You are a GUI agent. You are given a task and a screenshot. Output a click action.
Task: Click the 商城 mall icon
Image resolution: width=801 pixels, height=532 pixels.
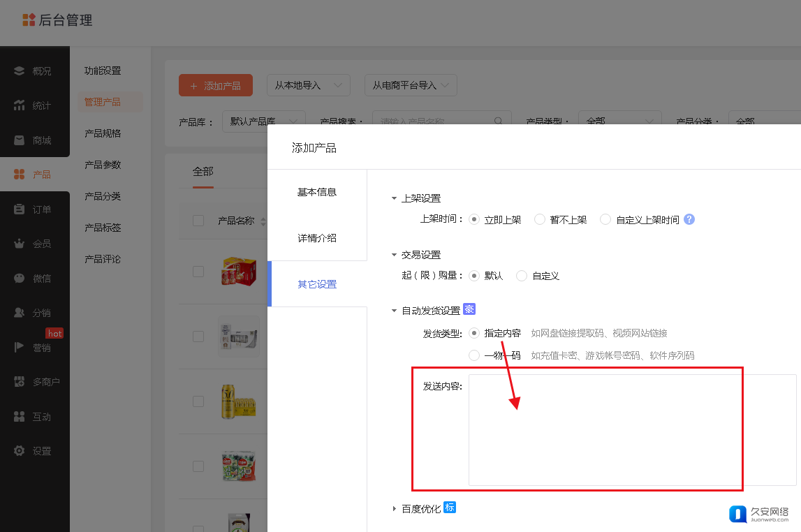pos(20,140)
